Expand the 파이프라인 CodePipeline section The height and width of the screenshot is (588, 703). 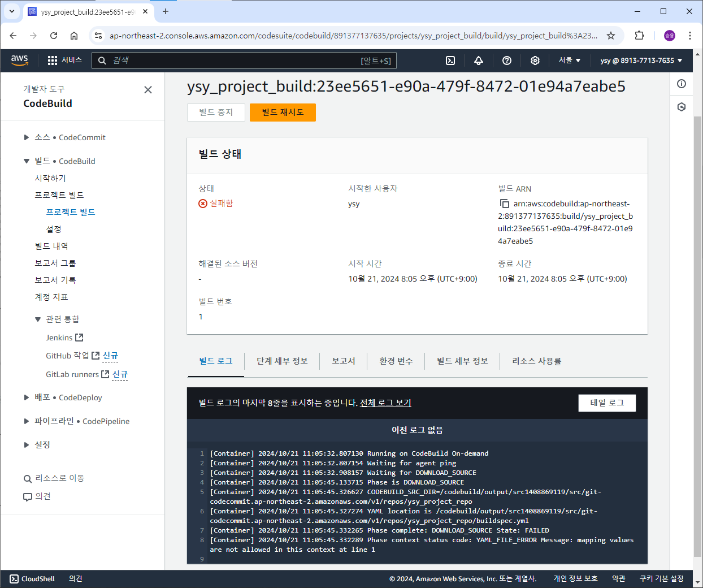[x=26, y=421]
